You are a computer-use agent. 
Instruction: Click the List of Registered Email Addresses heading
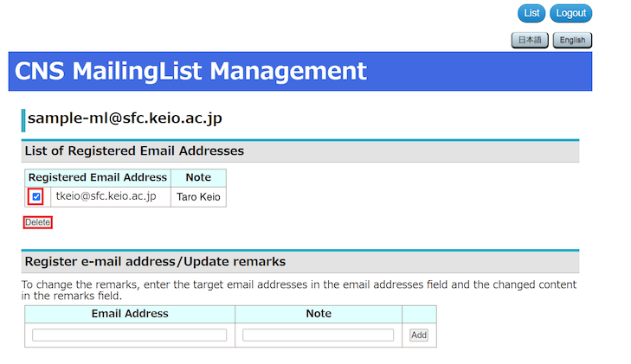point(134,150)
